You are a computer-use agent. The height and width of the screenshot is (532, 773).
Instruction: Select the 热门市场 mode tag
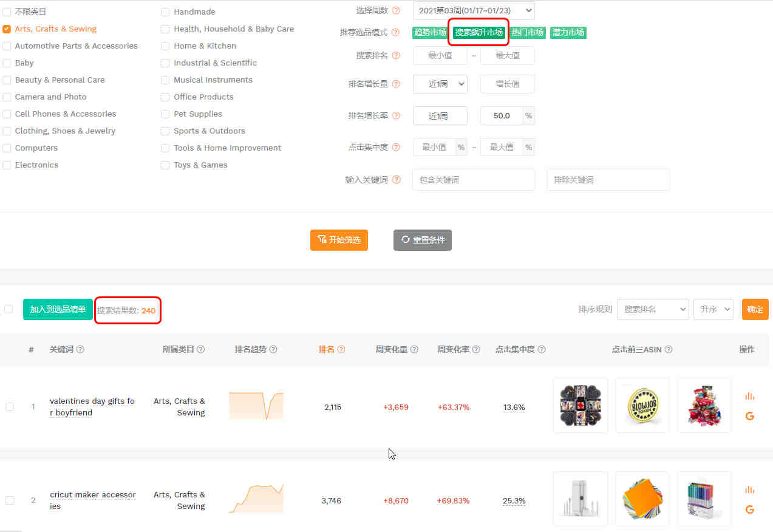(x=527, y=32)
